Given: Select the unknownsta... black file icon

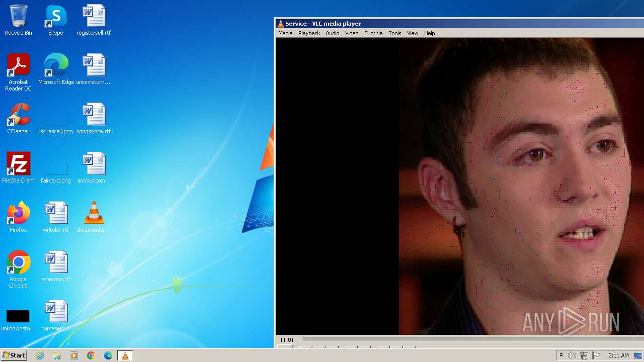Looking at the screenshot, I should click(18, 320).
